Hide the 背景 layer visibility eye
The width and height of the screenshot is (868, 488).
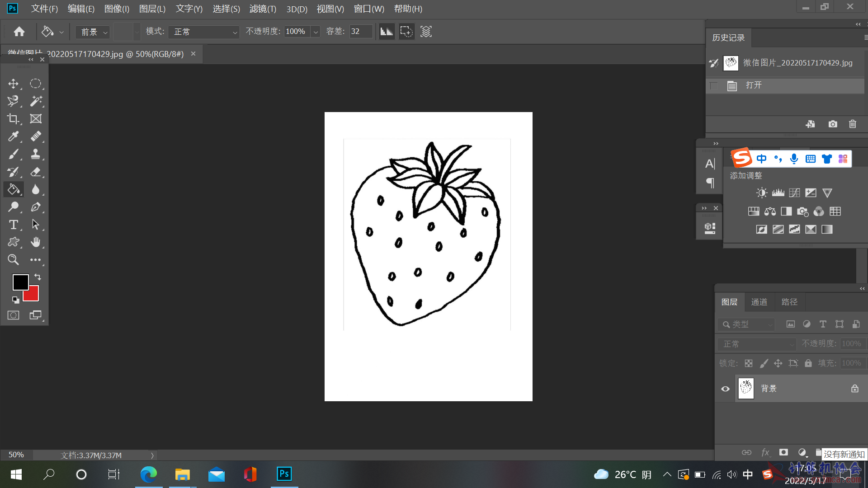725,389
